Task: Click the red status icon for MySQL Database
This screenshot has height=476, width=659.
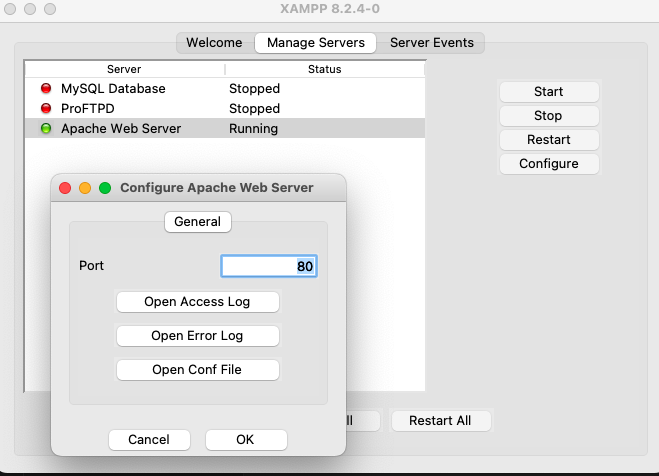Action: point(46,88)
